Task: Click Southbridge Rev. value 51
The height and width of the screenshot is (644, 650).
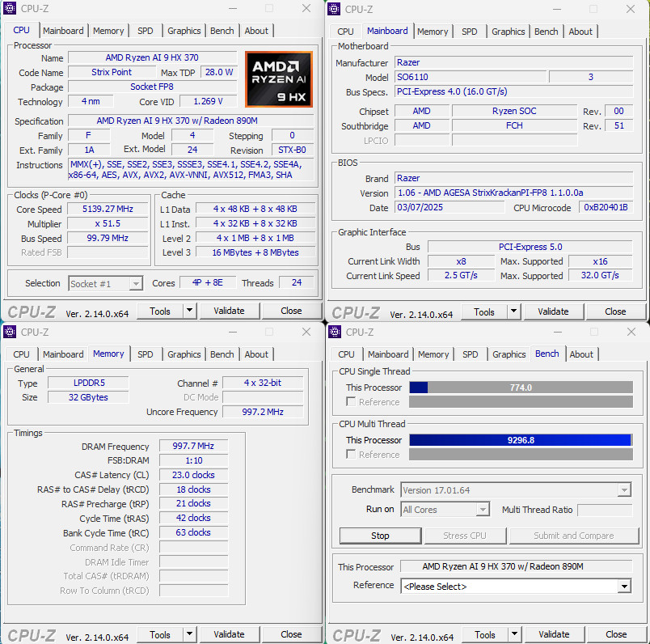Action: (619, 125)
